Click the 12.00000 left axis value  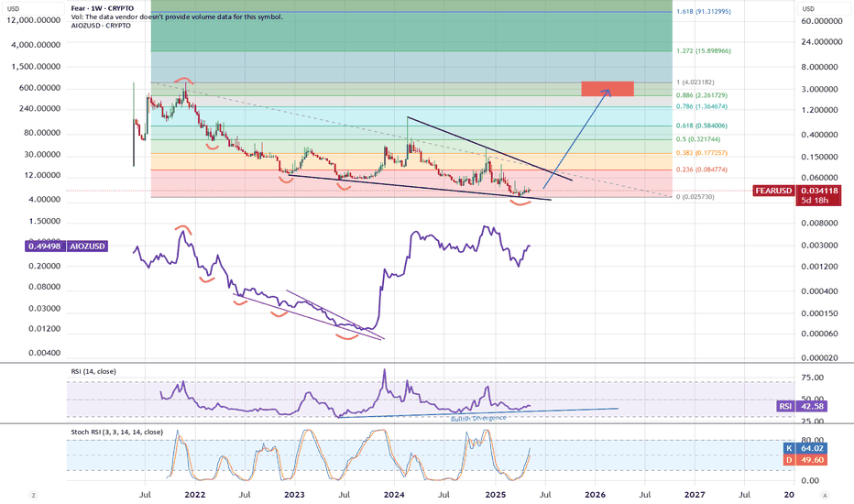click(x=42, y=175)
